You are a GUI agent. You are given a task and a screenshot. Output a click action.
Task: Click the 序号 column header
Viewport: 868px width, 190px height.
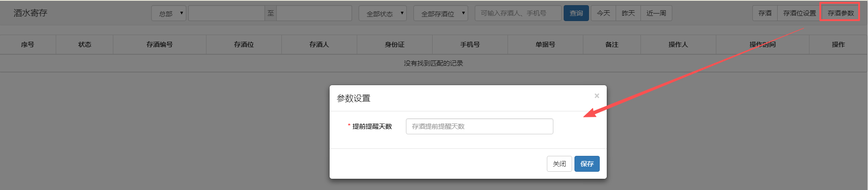[28, 44]
